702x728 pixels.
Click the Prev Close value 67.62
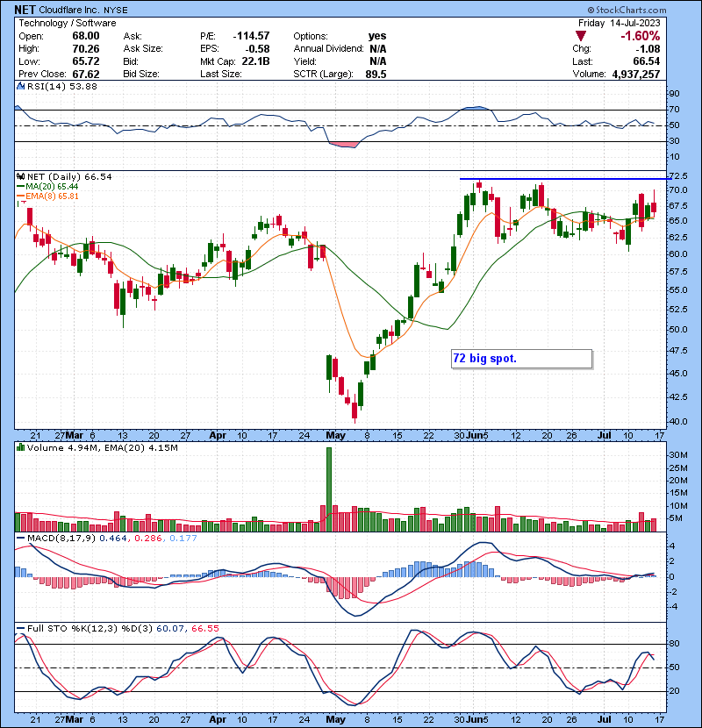tap(86, 75)
